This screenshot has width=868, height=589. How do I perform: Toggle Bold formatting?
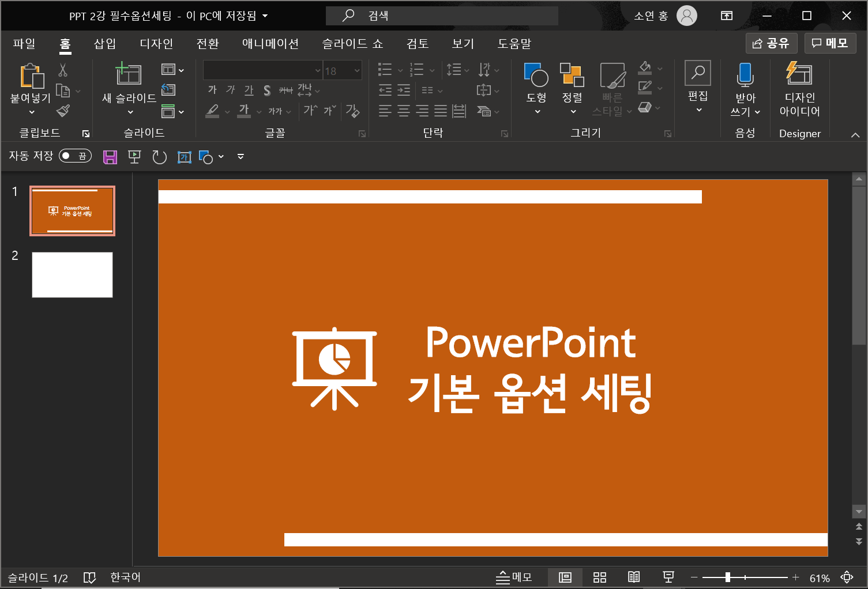coord(212,90)
